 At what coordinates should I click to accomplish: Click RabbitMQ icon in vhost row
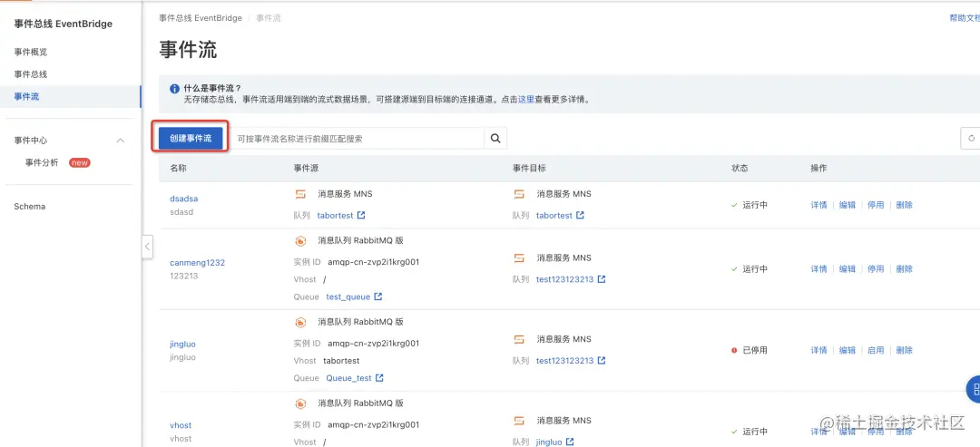tap(300, 403)
